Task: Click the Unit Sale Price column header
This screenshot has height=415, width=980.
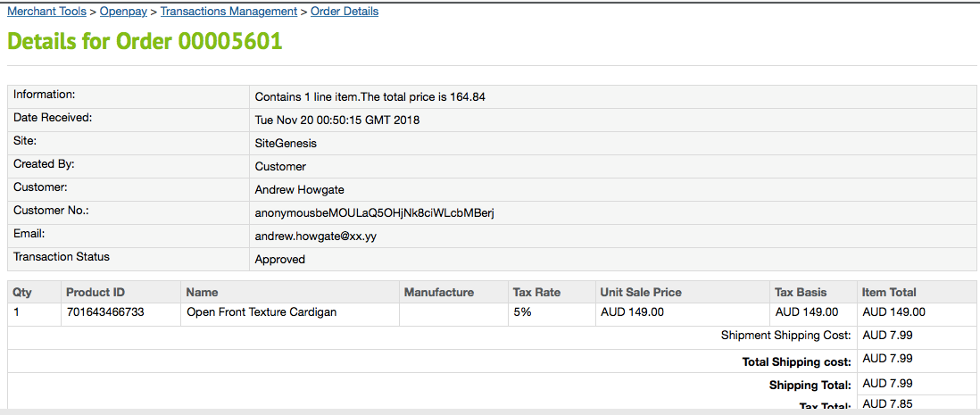Action: (x=641, y=293)
